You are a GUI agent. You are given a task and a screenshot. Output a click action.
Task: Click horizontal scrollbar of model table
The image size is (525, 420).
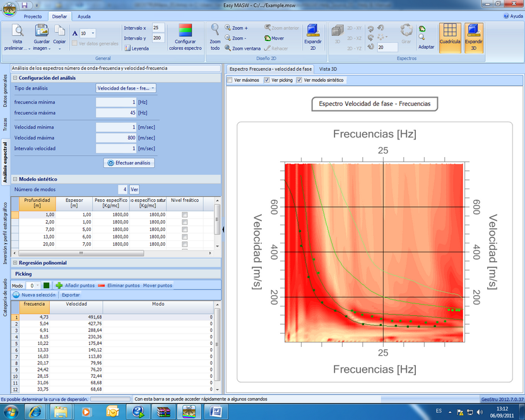coord(81,254)
